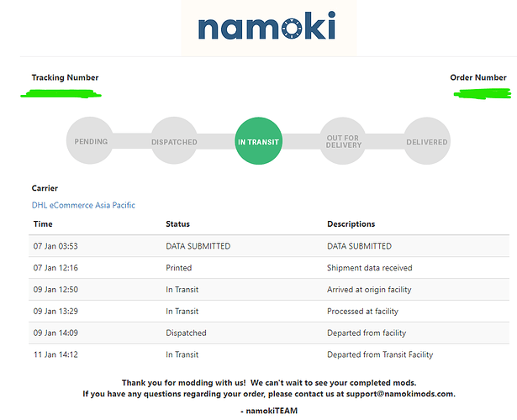The width and height of the screenshot is (517, 420).
Task: Select the Pending status circle
Action: (x=90, y=140)
